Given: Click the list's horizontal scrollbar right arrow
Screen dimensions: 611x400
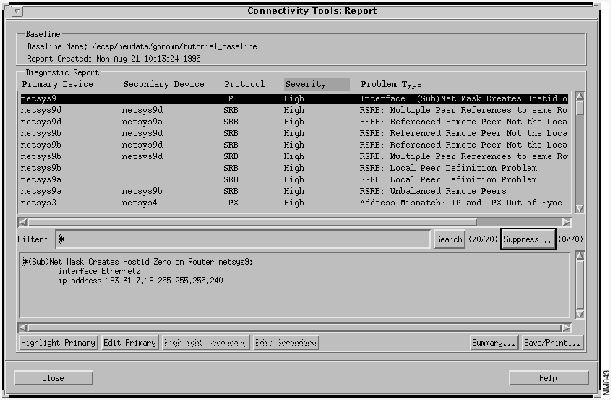Looking at the screenshot, I should pyautogui.click(x=566, y=222).
